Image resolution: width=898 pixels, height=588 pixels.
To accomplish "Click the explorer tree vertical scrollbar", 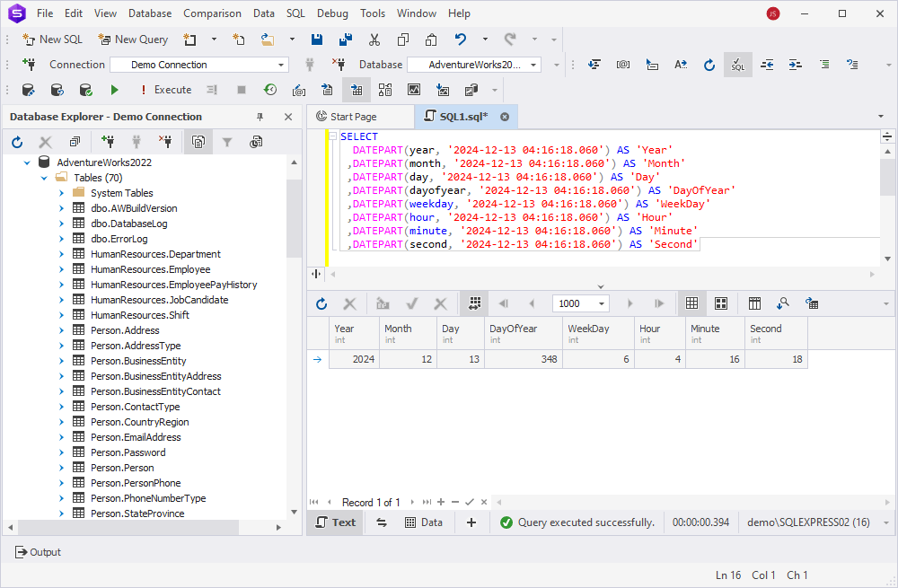I will (x=294, y=217).
